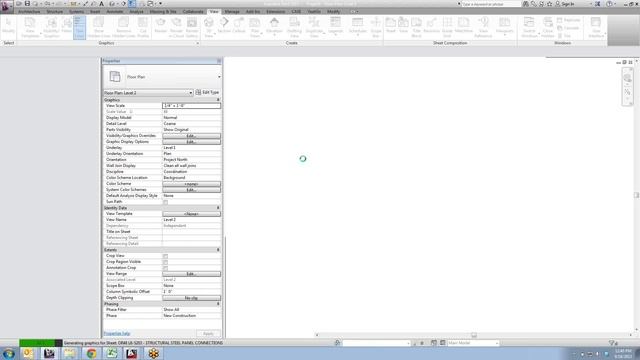
Task: Open the Floor Plan type selector dropdown
Action: click(x=219, y=77)
